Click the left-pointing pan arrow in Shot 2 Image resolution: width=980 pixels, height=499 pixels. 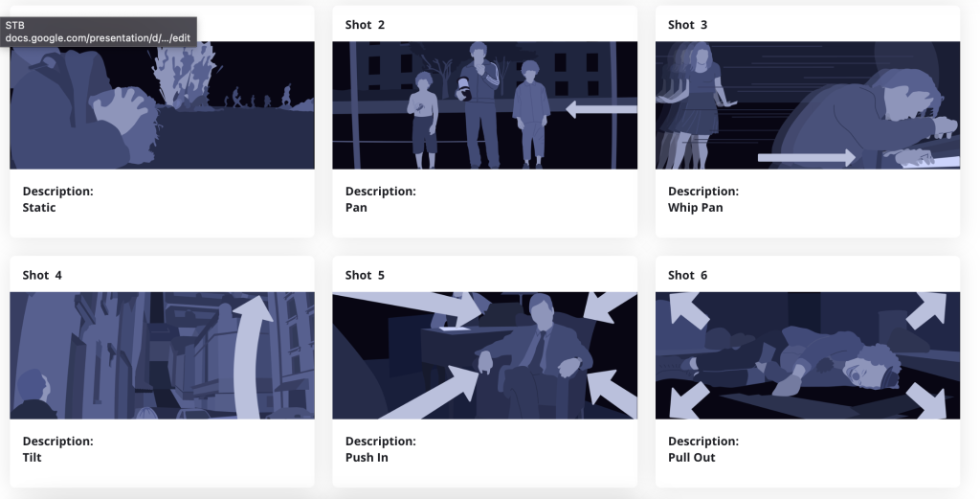601,109
